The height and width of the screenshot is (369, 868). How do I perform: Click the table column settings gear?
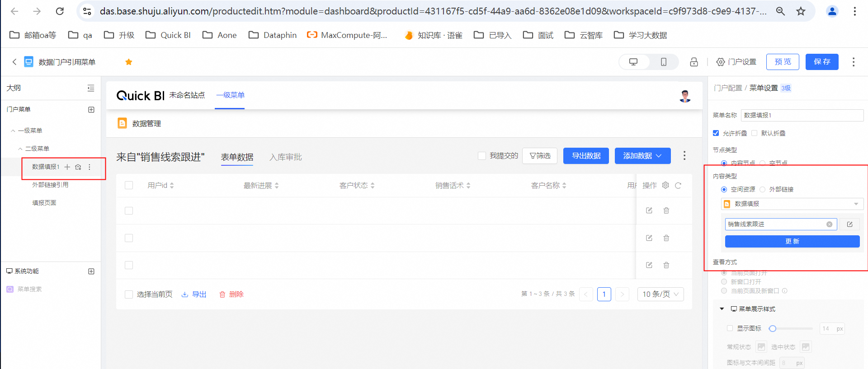(x=665, y=185)
